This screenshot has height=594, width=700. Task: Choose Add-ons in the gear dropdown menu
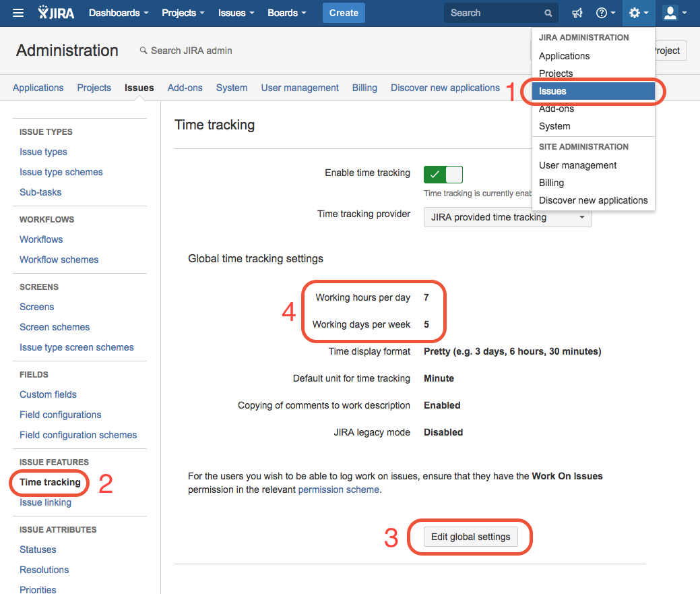(x=594, y=109)
